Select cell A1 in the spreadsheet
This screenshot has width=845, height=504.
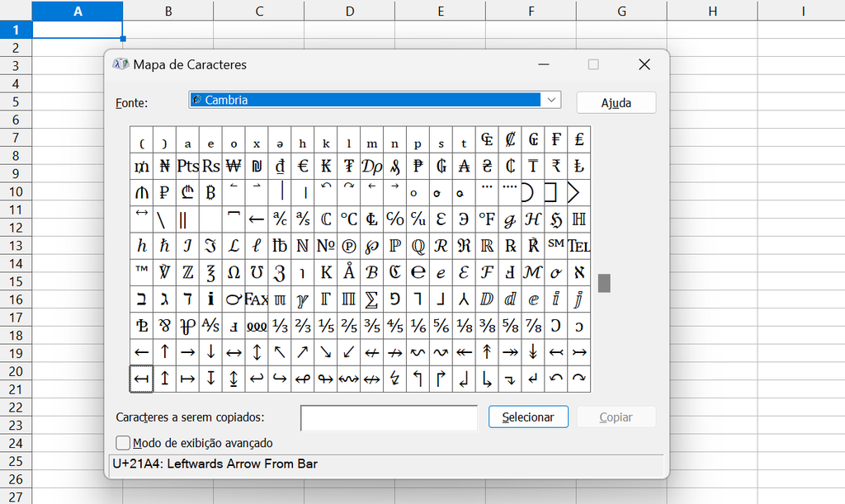pos(78,30)
